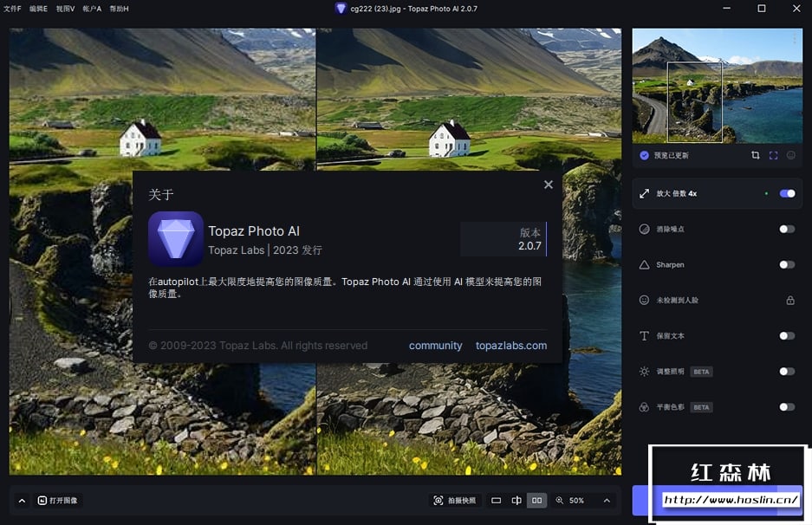812x525 pixels.
Task: Expand the zoom options chevron beside 50%
Action: (x=607, y=501)
